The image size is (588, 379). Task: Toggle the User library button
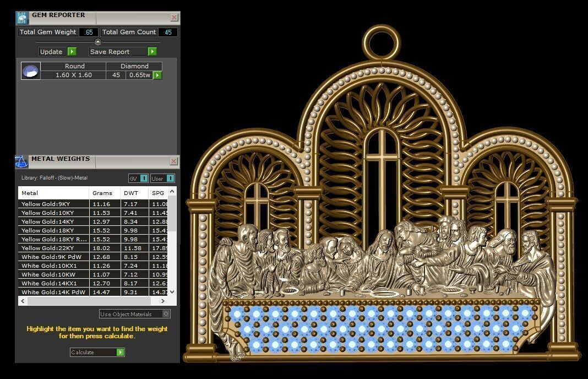pos(163,178)
